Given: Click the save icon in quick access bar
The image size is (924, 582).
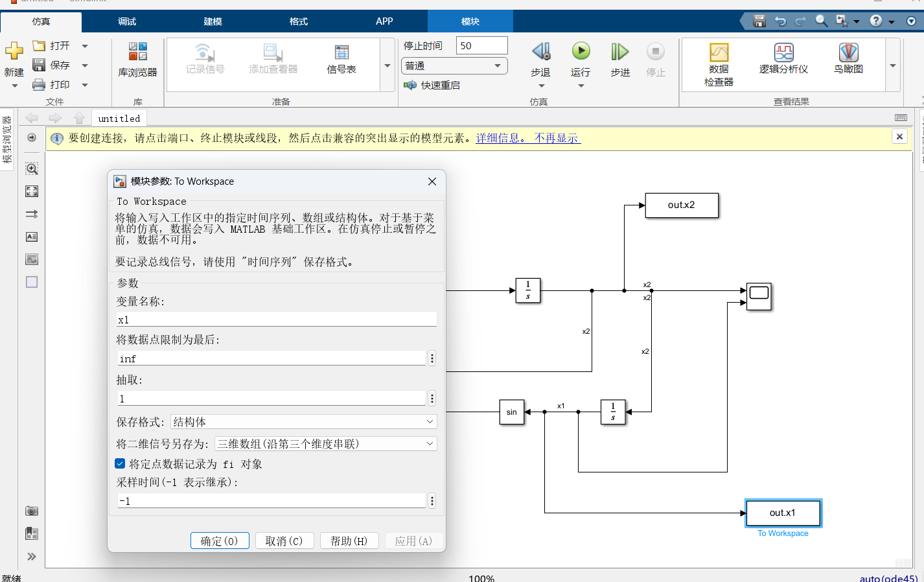Looking at the screenshot, I should pyautogui.click(x=759, y=21).
